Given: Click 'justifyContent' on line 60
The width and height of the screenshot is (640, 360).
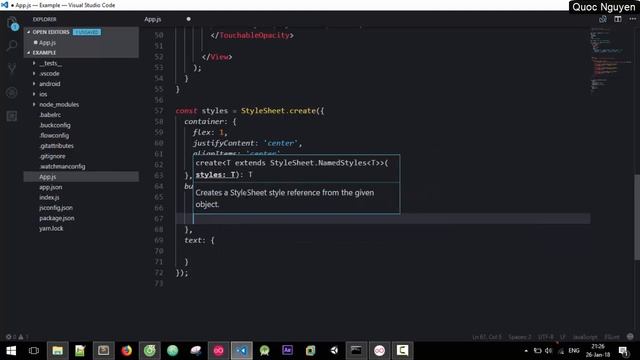Looking at the screenshot, I should coord(223,143).
